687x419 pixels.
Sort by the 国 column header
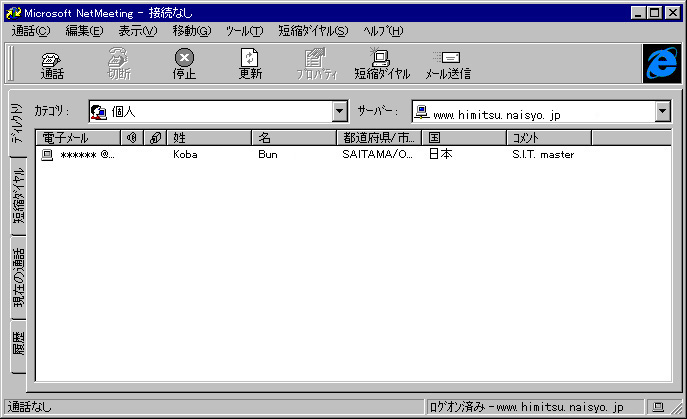click(464, 138)
